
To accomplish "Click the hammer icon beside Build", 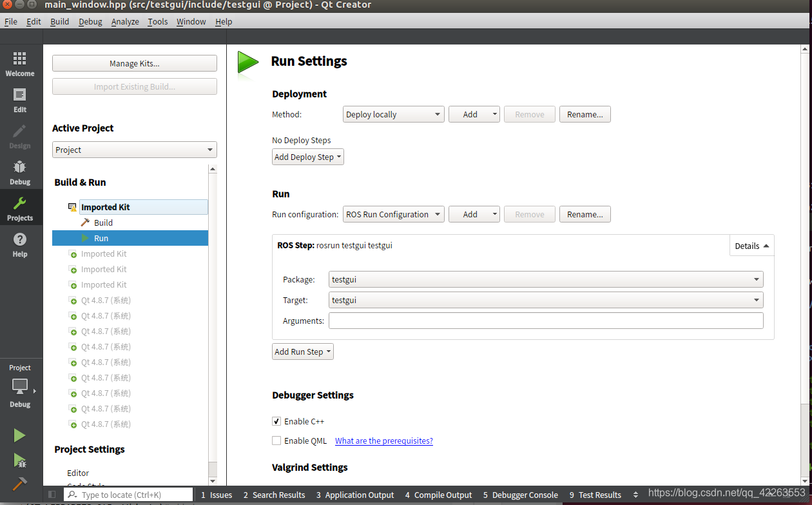I will (x=85, y=223).
